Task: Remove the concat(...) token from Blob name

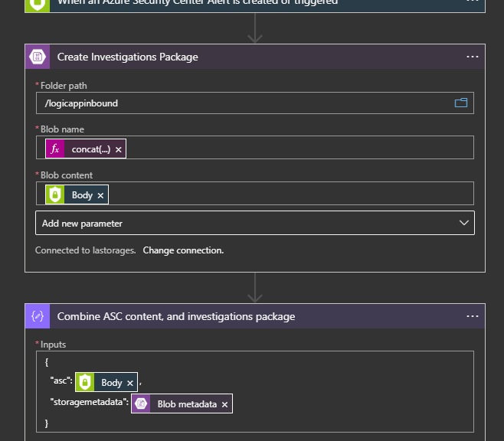Action: coord(119,149)
